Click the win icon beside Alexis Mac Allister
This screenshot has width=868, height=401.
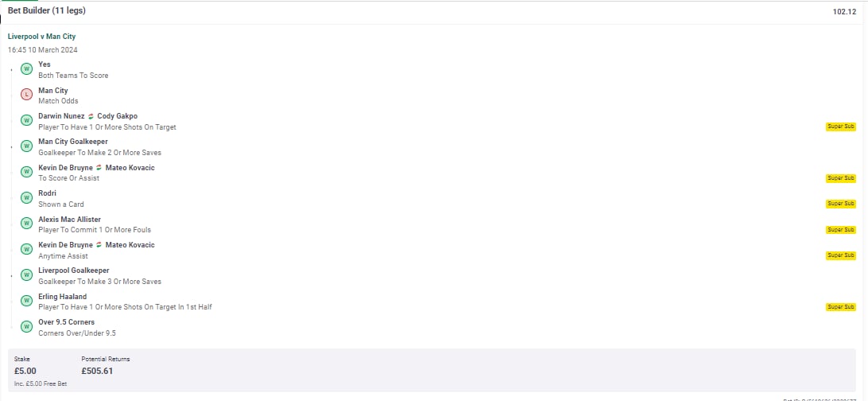pyautogui.click(x=26, y=224)
